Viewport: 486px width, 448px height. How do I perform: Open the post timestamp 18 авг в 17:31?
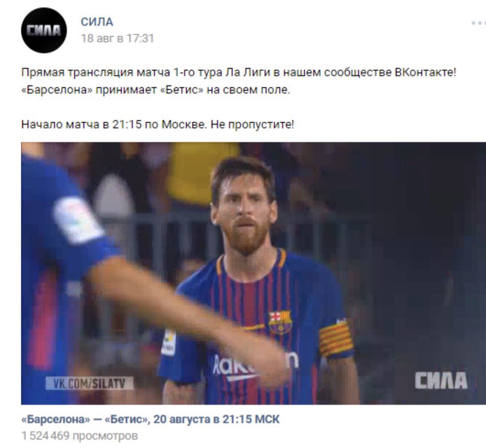coord(117,38)
